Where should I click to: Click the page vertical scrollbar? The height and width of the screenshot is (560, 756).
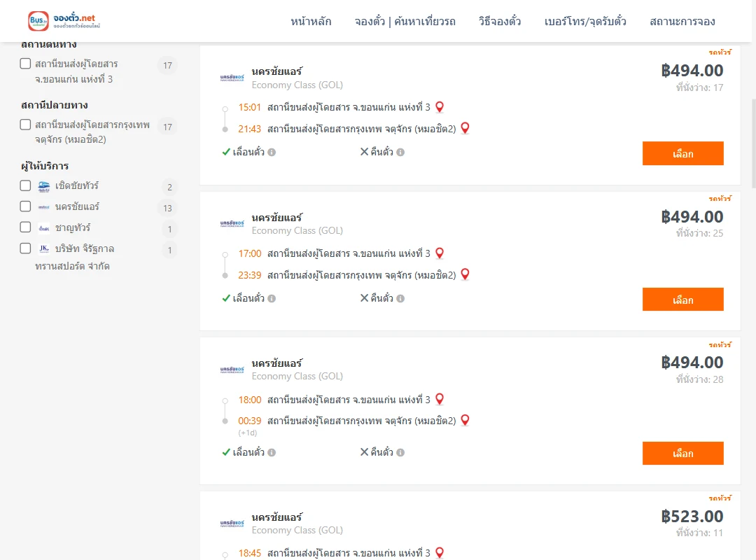pos(754,143)
